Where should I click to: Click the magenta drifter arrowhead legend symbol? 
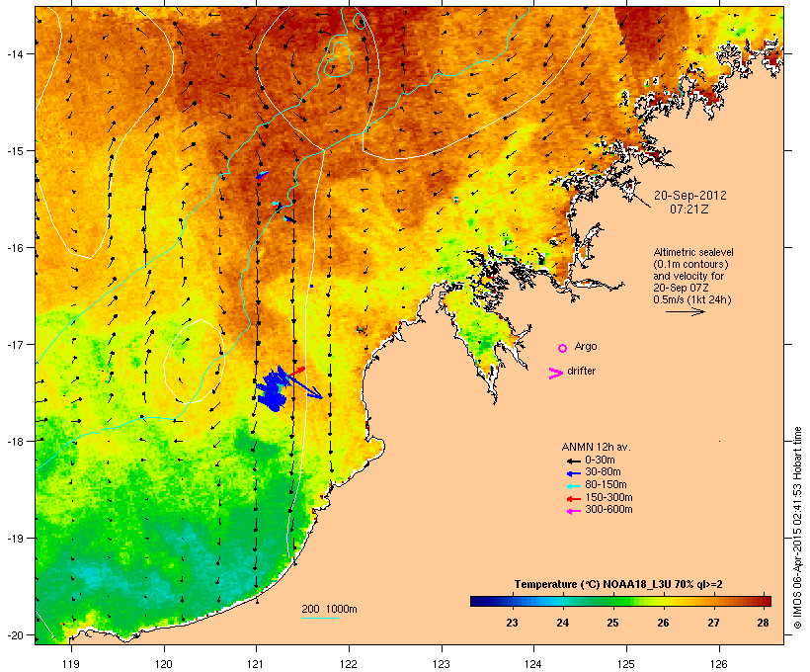(x=555, y=374)
